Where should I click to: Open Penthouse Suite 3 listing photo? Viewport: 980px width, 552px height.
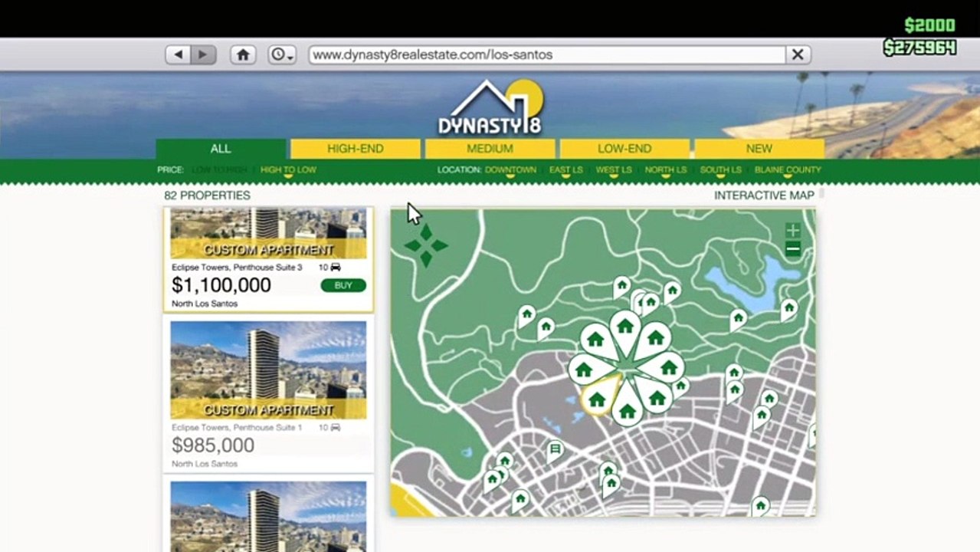click(268, 233)
